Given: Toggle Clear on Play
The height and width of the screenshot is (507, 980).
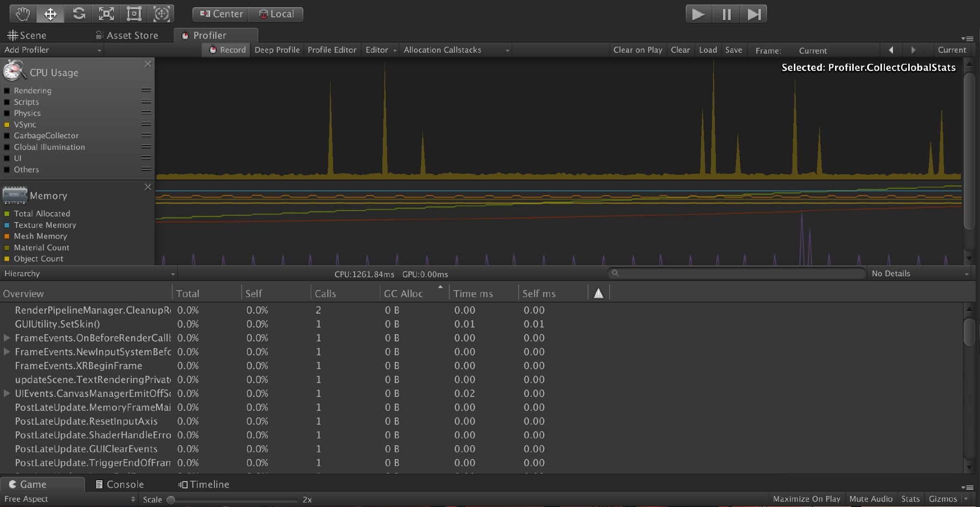Looking at the screenshot, I should tap(638, 50).
